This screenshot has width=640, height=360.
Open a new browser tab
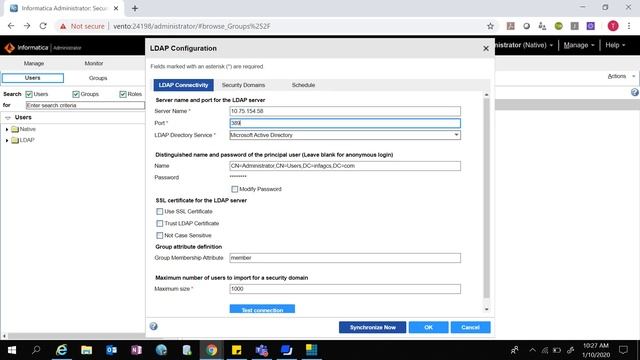(x=135, y=8)
